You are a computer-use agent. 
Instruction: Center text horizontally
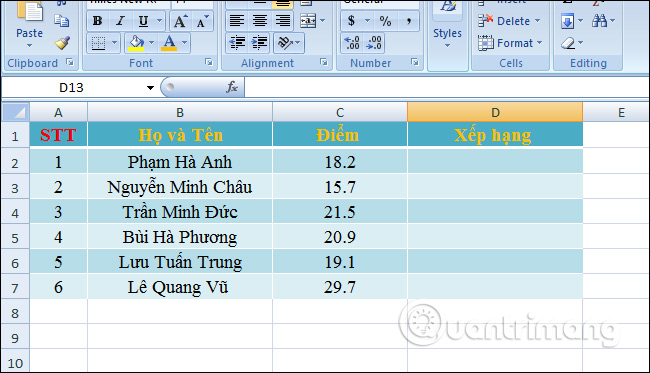[x=260, y=21]
